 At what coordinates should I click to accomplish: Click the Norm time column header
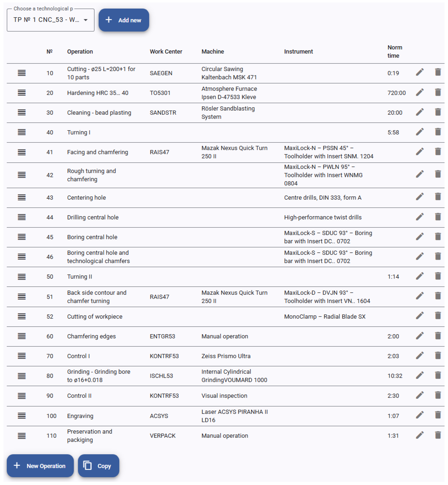tap(394, 51)
